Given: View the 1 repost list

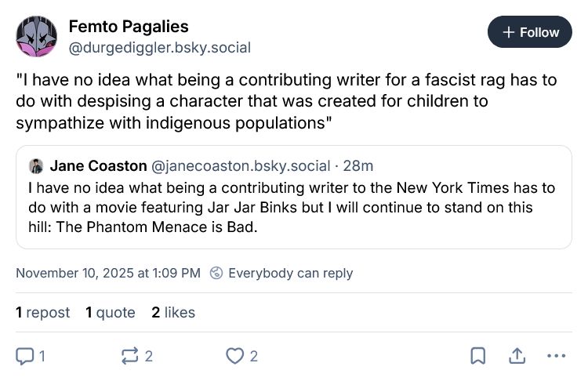Looking at the screenshot, I should 42,312.
